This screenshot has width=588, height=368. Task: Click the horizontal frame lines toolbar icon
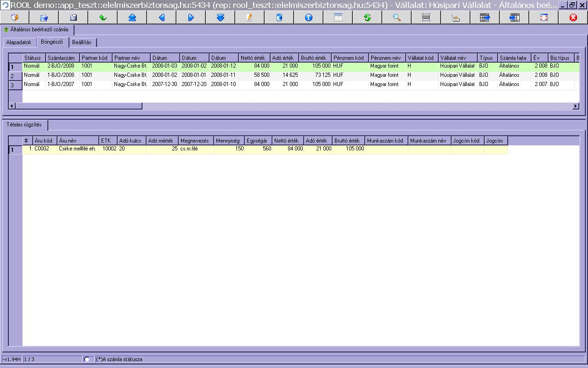pos(426,17)
